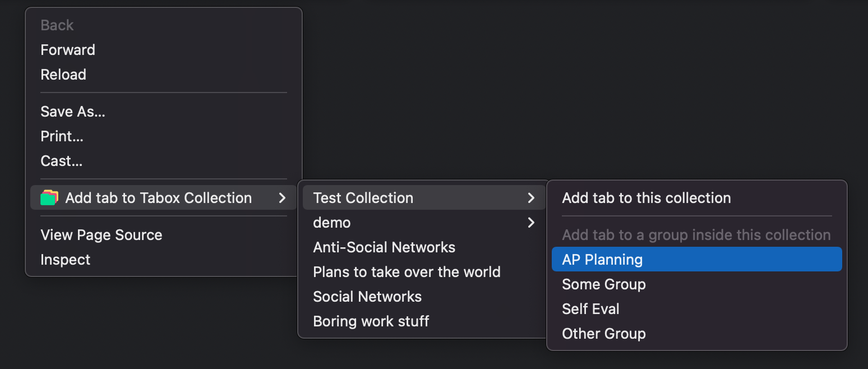Add the tab to AP Planning group
The image size is (868, 369).
click(602, 259)
